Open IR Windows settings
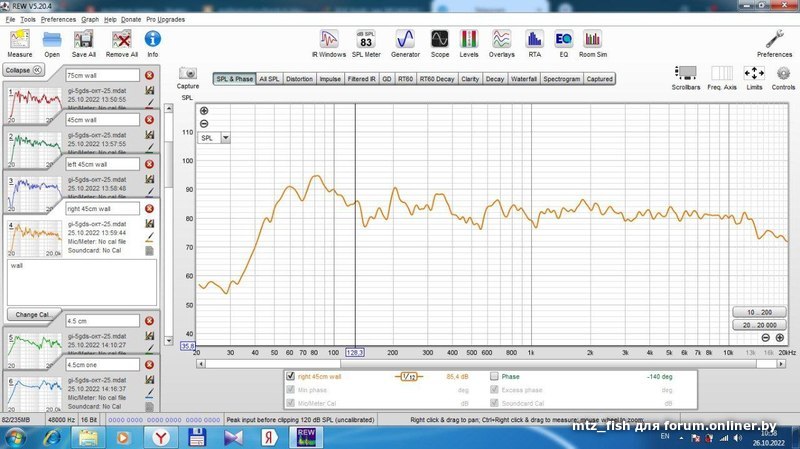Image resolution: width=800 pixels, height=449 pixels. coord(329,39)
